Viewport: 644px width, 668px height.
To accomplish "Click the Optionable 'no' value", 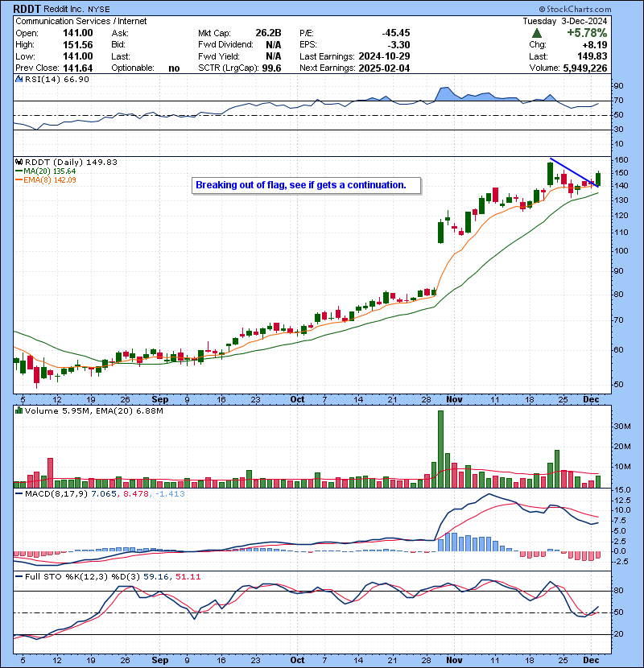I will (174, 68).
